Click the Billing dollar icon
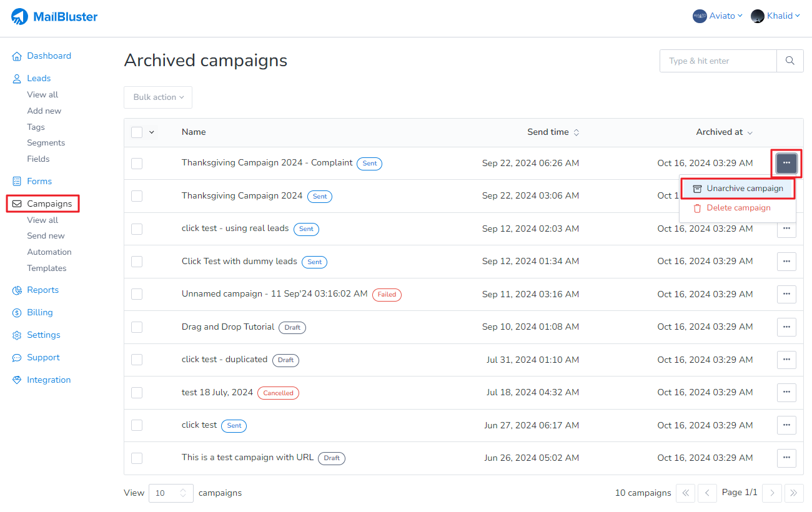The image size is (812, 512). (17, 313)
